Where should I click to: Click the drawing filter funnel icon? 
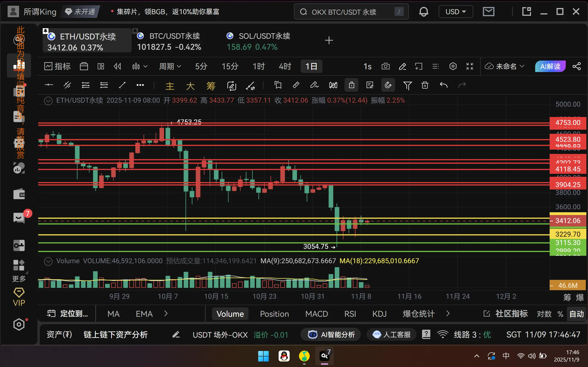pos(407,85)
